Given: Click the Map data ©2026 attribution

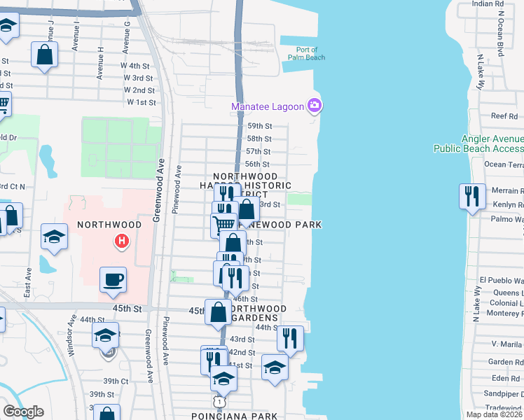Looking at the screenshot, I should (x=494, y=414).
